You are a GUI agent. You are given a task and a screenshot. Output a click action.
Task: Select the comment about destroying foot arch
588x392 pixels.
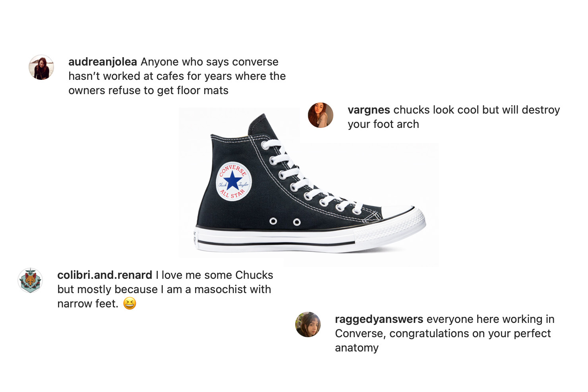click(x=454, y=117)
